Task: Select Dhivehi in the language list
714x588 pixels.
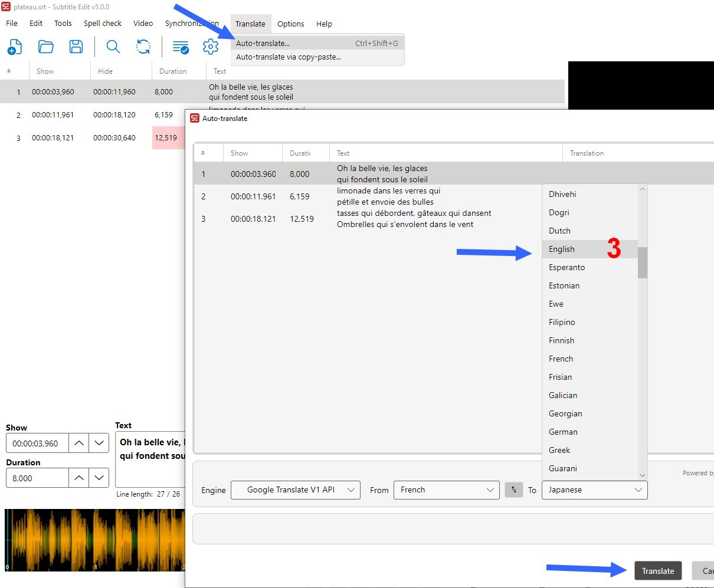Action: pos(589,194)
